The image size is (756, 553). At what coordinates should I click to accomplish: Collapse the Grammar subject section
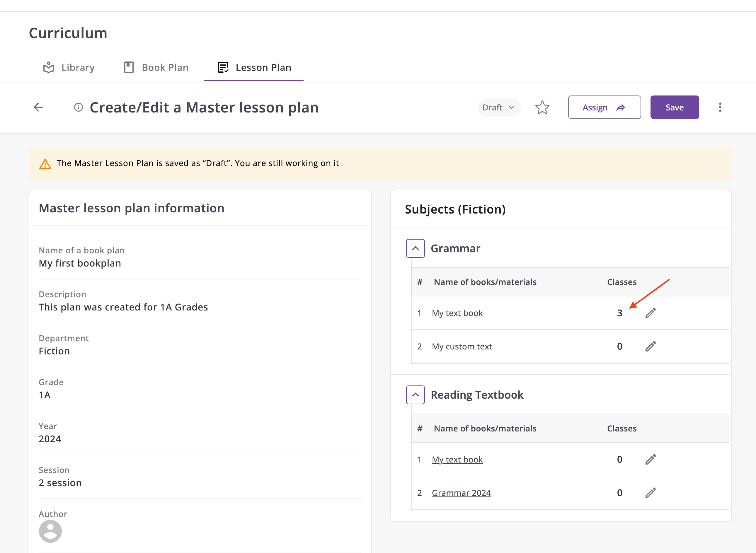pyautogui.click(x=415, y=248)
